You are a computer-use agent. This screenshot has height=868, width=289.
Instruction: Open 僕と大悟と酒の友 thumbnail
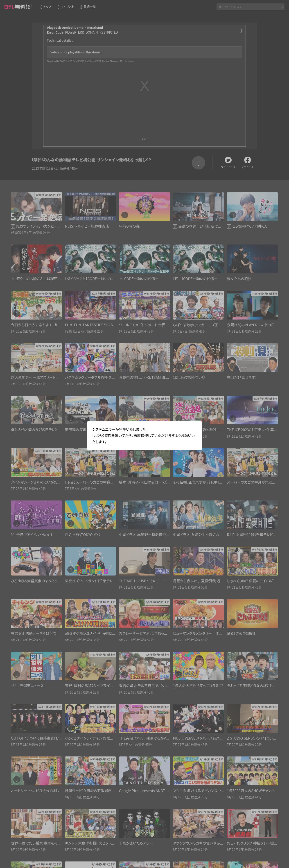click(x=36, y=410)
